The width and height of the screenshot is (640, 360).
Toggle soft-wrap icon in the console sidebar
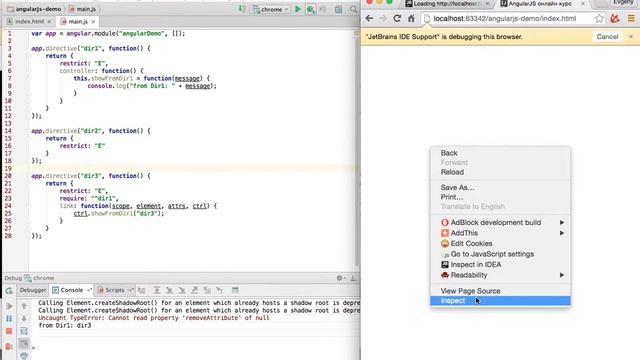(x=24, y=331)
